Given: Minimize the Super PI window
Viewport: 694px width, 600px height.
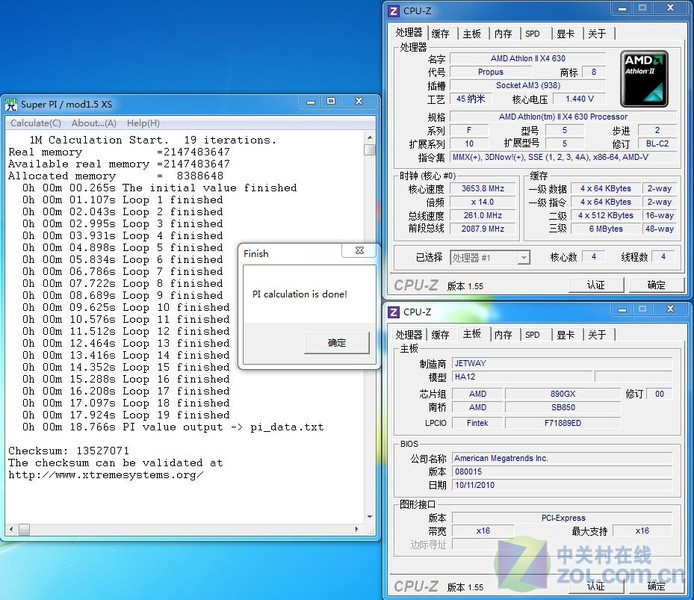Looking at the screenshot, I should point(311,102).
